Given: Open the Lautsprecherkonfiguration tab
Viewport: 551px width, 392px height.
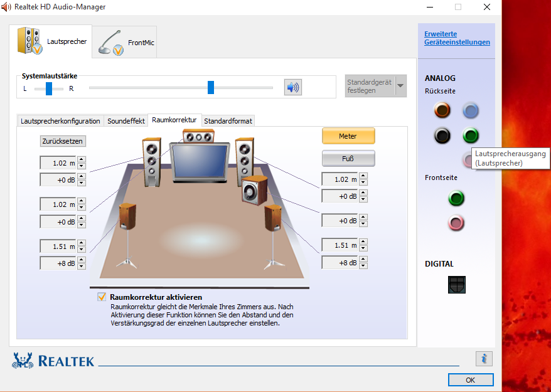Looking at the screenshot, I should [60, 121].
